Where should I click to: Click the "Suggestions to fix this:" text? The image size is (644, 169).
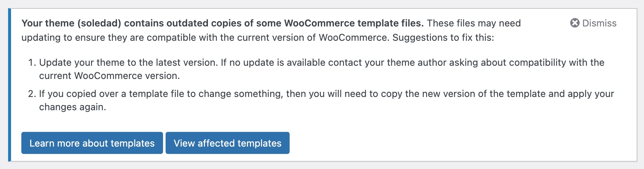(x=443, y=37)
